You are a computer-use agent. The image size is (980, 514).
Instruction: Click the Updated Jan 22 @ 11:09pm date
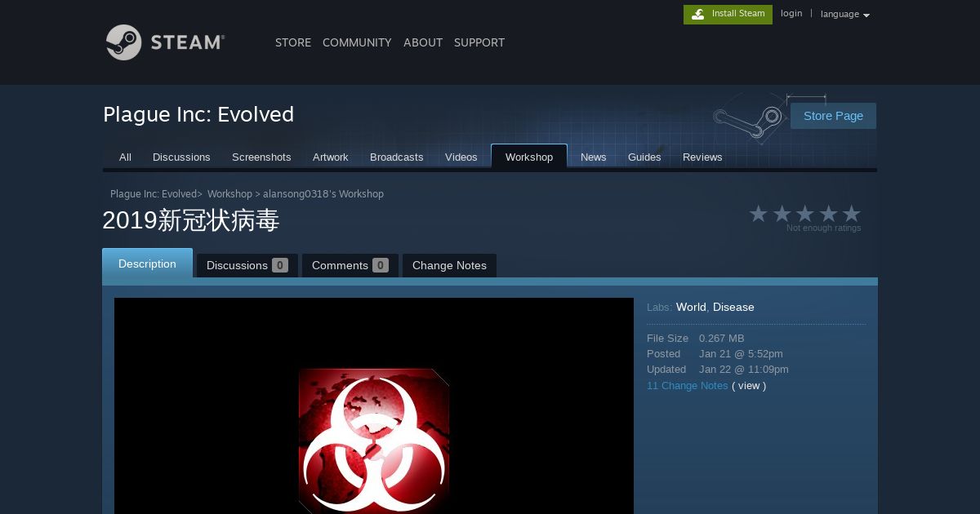pyautogui.click(x=744, y=370)
